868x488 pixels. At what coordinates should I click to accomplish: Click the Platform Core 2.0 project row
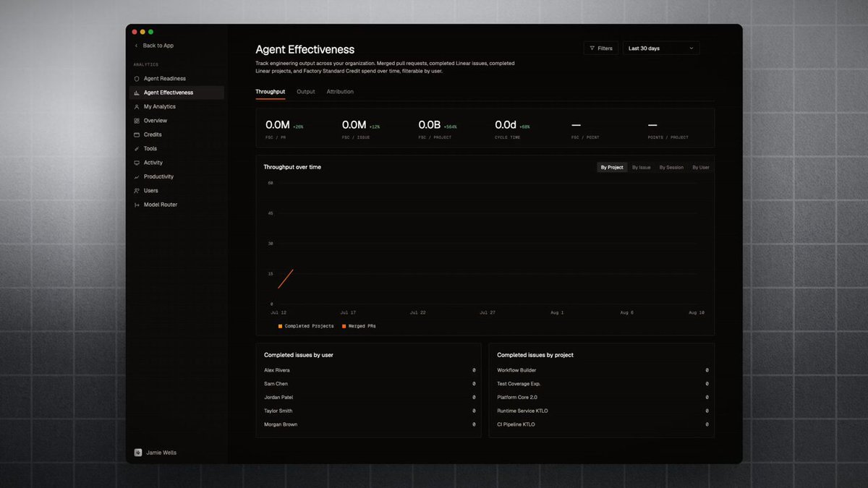(602, 397)
